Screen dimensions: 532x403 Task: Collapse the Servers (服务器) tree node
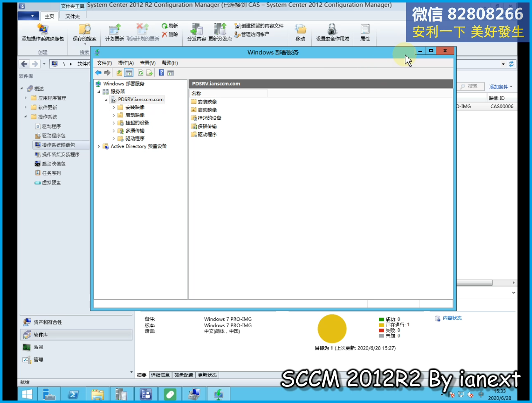(x=99, y=92)
